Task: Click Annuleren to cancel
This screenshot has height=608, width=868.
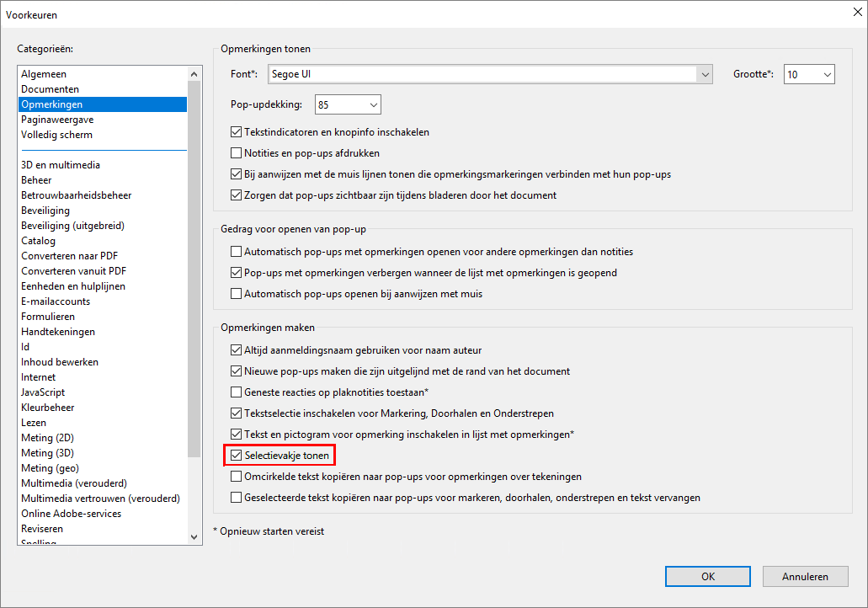Action: point(806,577)
